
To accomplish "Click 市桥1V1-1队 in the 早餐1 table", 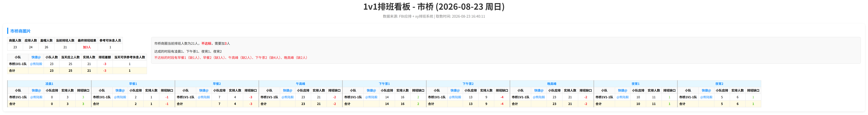I will pyautogui.click(x=102, y=97).
